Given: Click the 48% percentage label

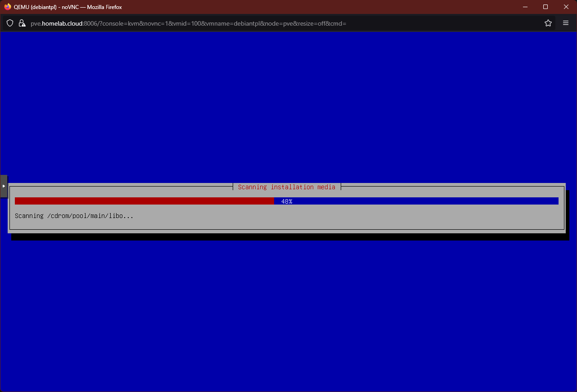Looking at the screenshot, I should [286, 201].
